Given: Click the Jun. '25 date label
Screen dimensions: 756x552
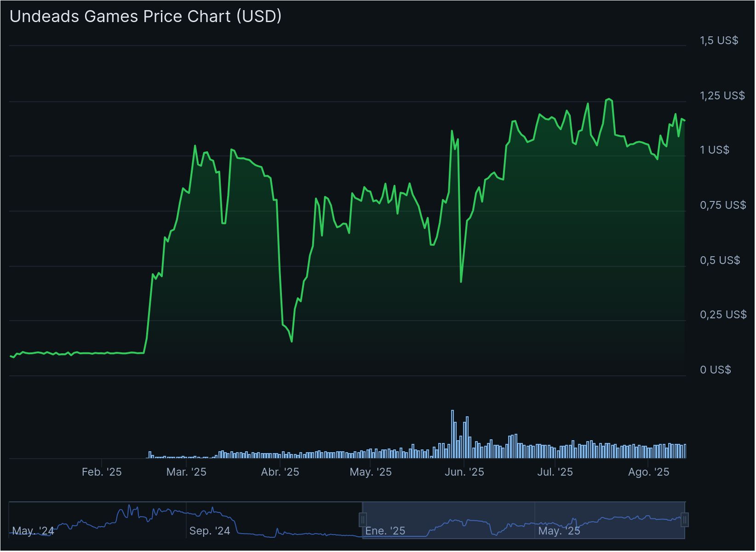Looking at the screenshot, I should (464, 472).
